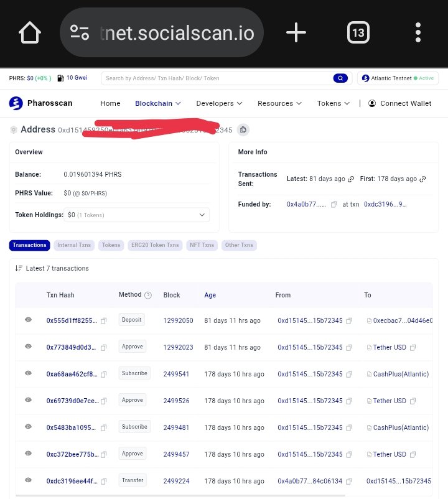
Task: Copy txn hash 0x5483ba1095
Action: [103, 427]
